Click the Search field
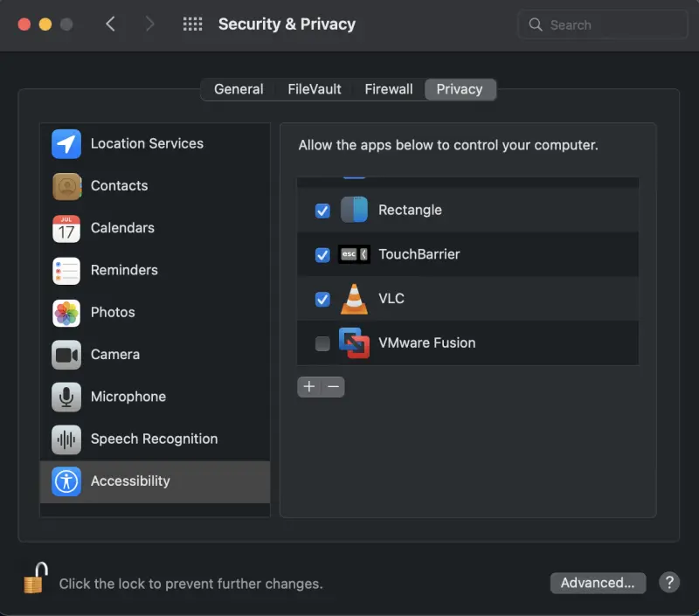699x616 pixels. point(603,24)
